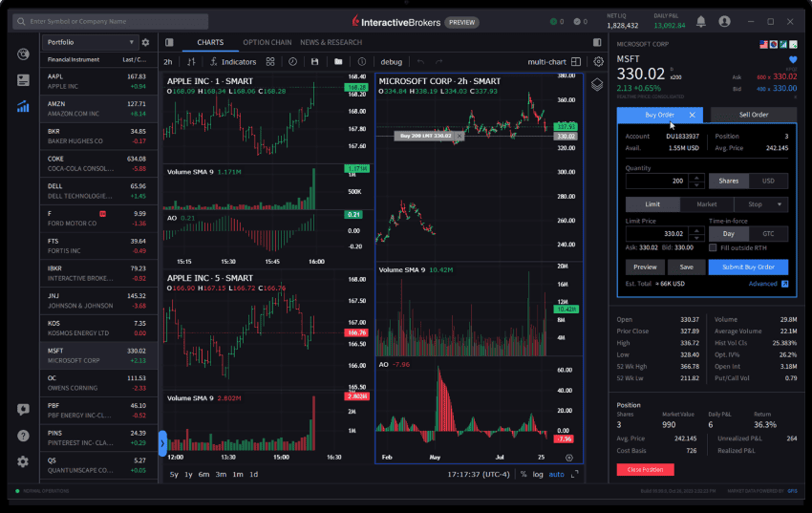Select the AMZN row in watchlist
The width and height of the screenshot is (812, 513).
[98, 109]
